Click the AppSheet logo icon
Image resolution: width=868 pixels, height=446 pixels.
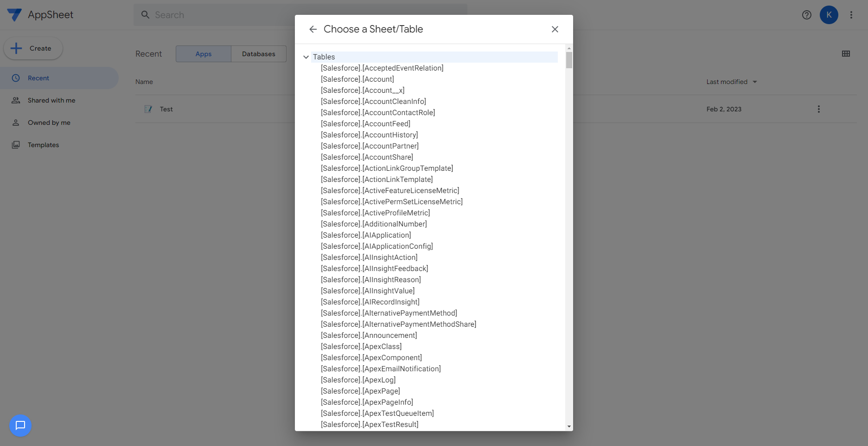[x=14, y=15]
